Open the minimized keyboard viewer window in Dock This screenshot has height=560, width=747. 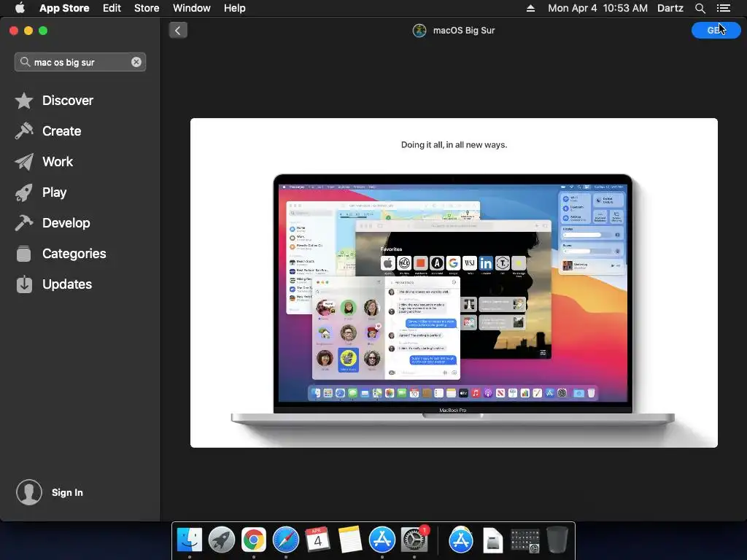525,541
